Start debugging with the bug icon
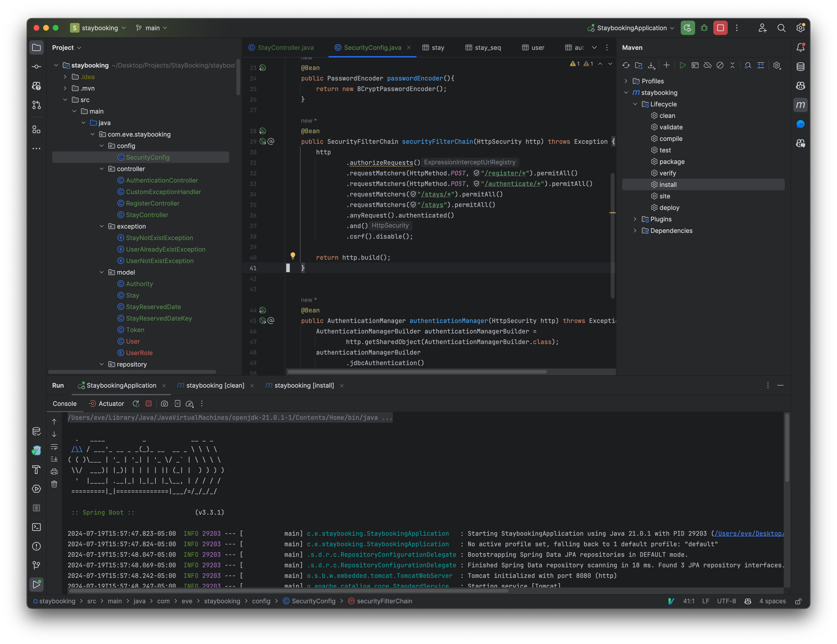 704,28
